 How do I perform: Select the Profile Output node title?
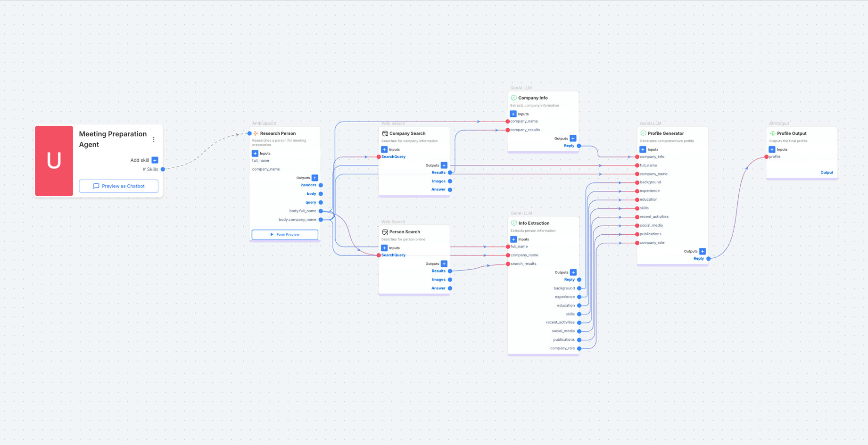click(792, 133)
